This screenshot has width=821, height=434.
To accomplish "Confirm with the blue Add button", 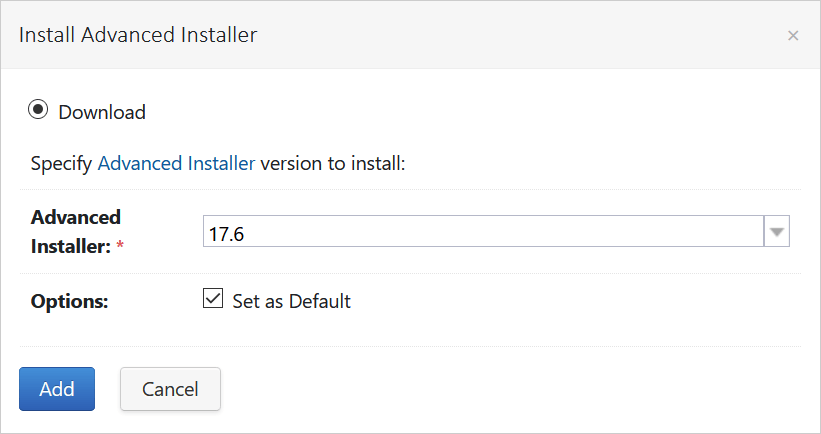I will pos(57,389).
